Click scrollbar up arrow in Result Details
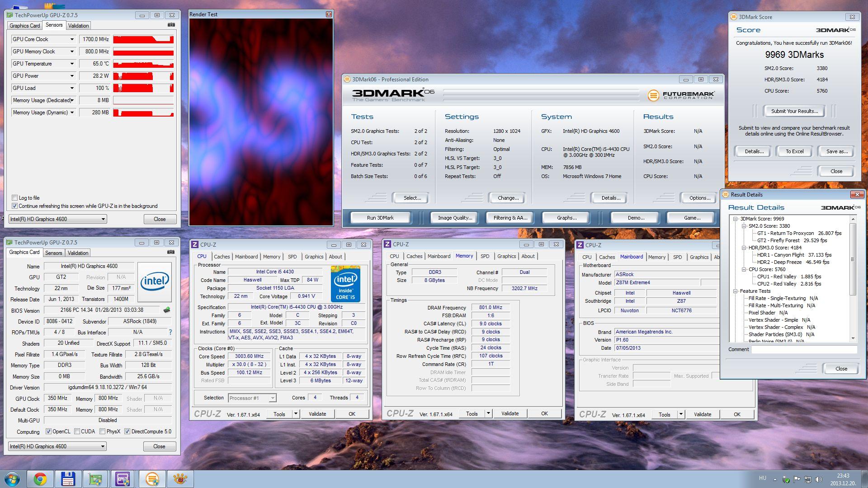 [853, 219]
